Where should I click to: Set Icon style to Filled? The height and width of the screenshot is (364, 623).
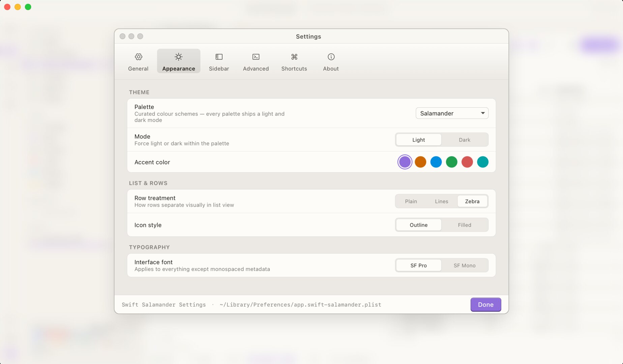pos(465,225)
